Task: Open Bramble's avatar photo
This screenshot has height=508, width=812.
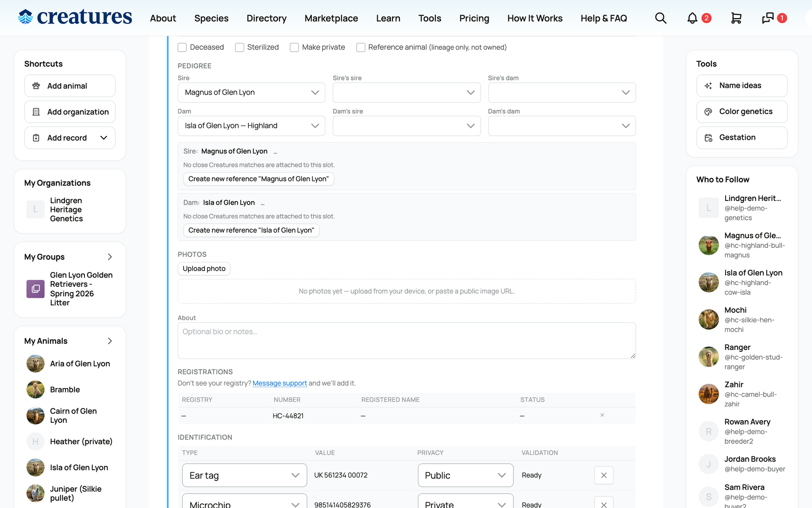Action: (x=36, y=389)
